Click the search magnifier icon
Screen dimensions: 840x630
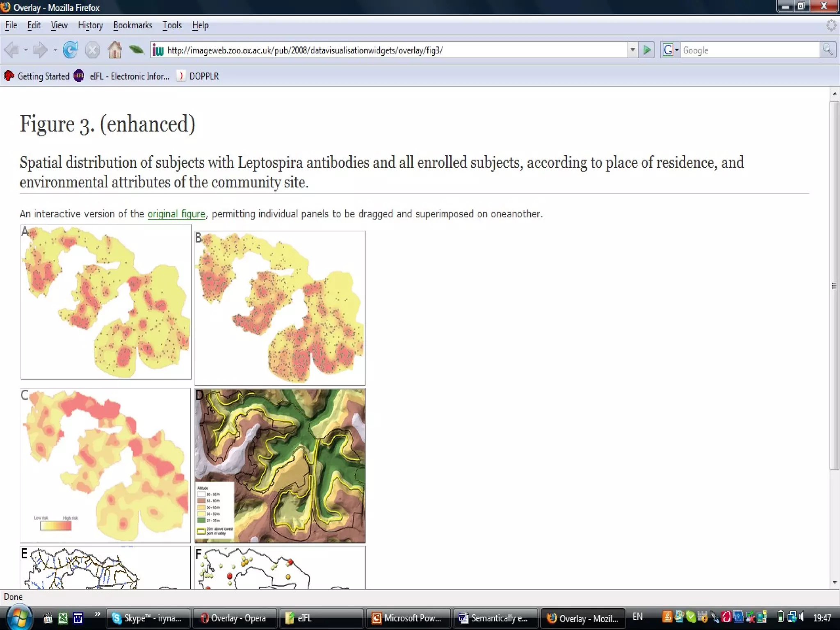click(828, 50)
